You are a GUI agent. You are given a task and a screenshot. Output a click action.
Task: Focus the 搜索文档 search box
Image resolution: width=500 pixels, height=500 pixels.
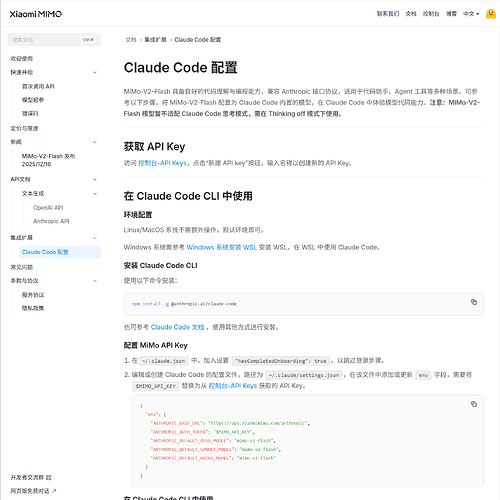point(54,40)
